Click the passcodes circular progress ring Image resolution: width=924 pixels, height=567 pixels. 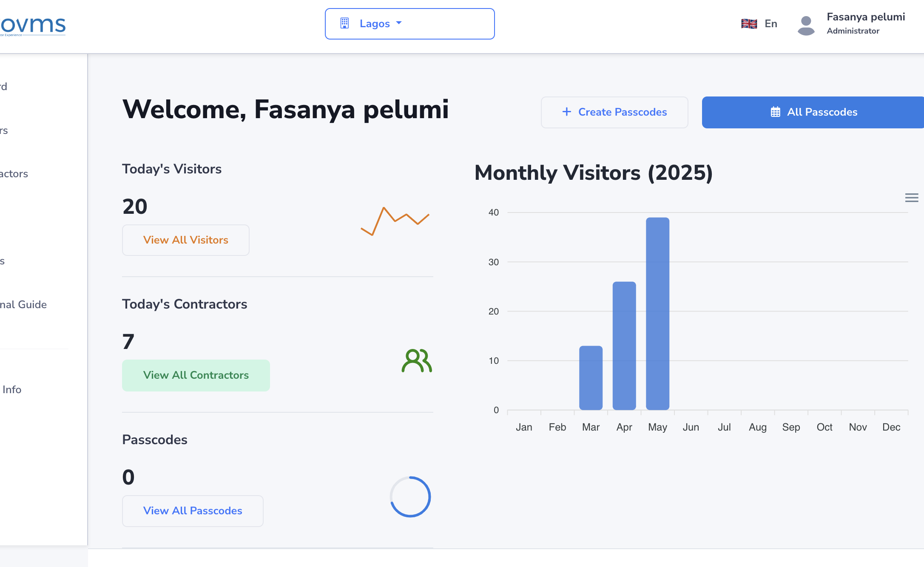(410, 497)
